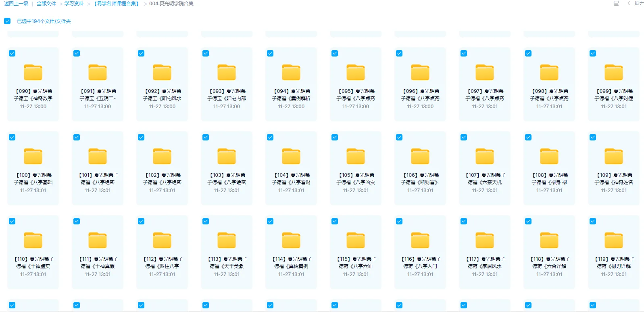644x312 pixels.
Task: Open folder icon for item [111]
Action: tap(98, 241)
